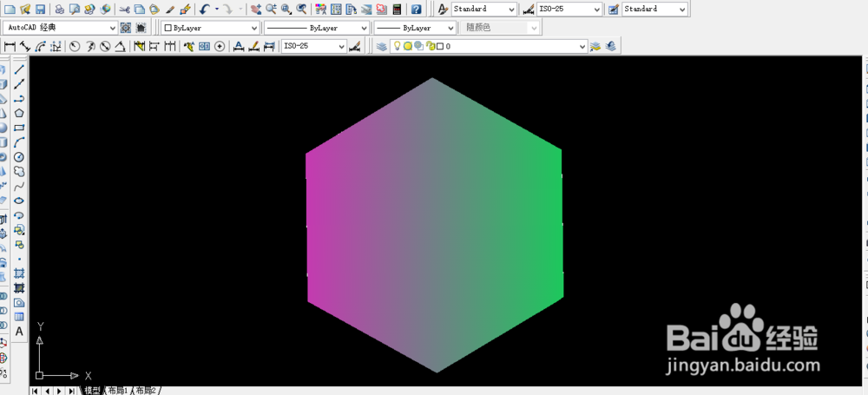Viewport: 868px width, 395px height.
Task: Expand the linetype ByLayer dropdown
Action: click(x=364, y=28)
